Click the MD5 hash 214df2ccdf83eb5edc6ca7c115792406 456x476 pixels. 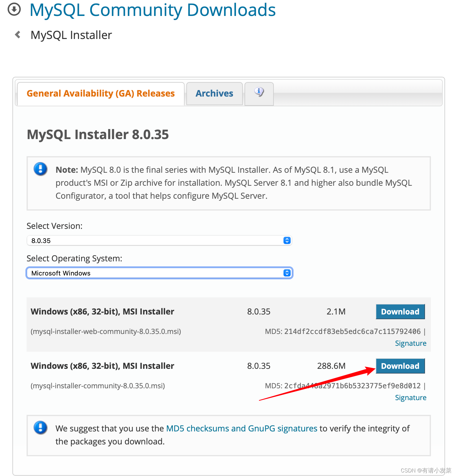pos(352,331)
